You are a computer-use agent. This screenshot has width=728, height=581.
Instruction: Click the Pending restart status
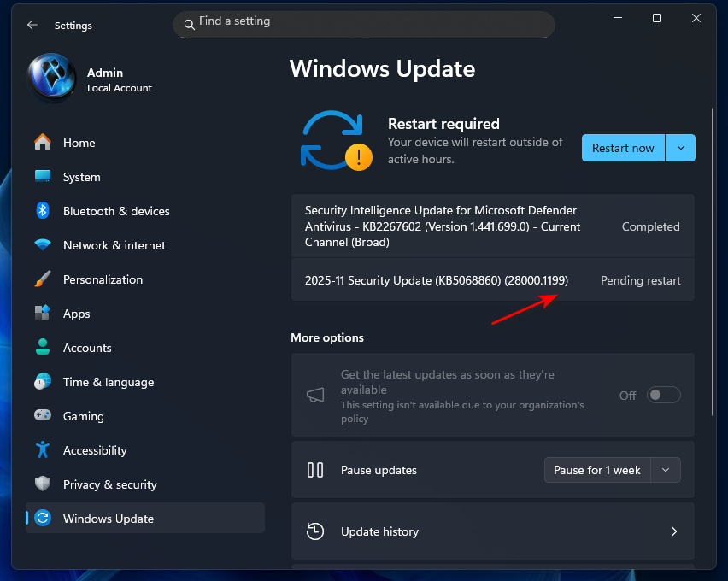pos(641,280)
